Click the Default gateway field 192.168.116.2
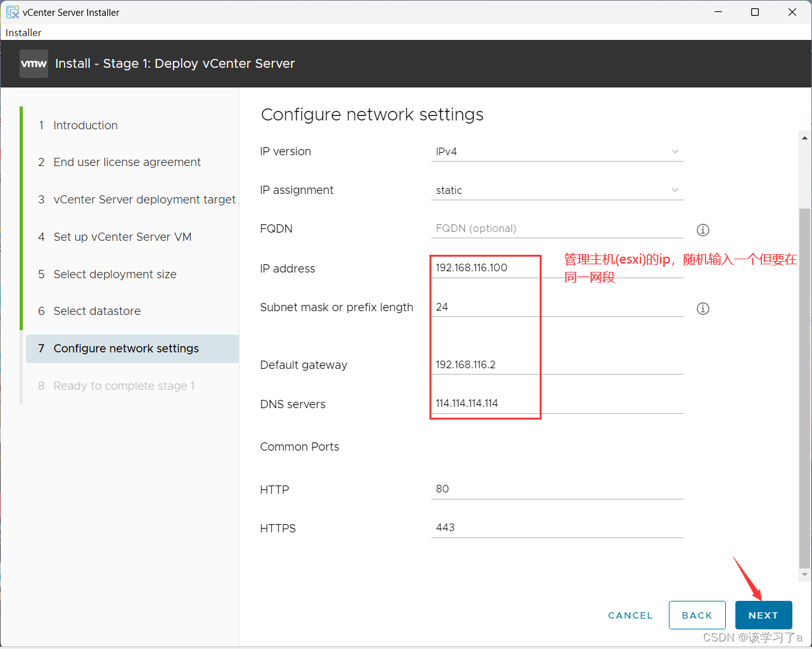The height and width of the screenshot is (649, 812). coord(557,364)
